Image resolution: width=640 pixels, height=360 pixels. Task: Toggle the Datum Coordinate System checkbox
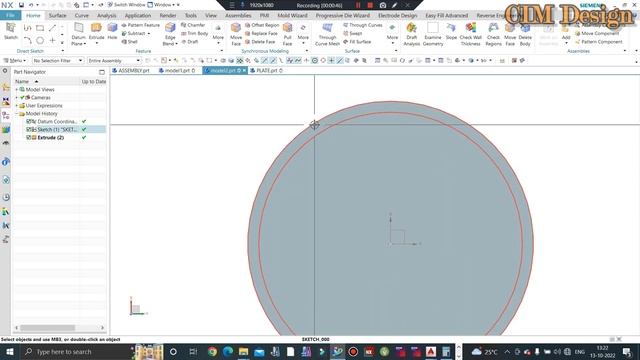point(29,122)
